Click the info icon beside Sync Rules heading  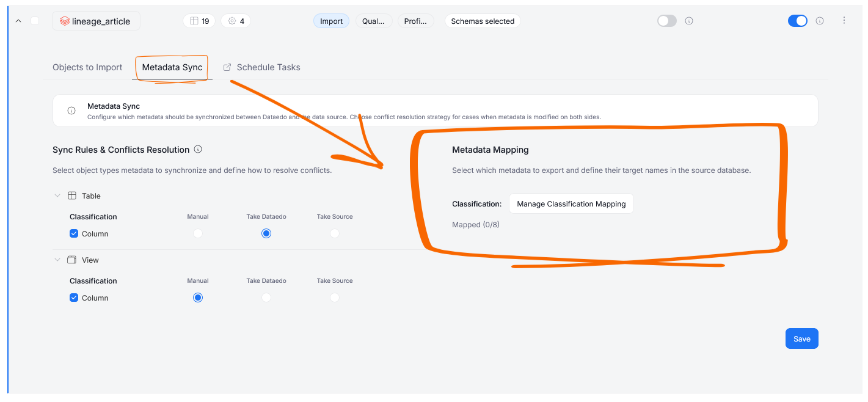198,149
